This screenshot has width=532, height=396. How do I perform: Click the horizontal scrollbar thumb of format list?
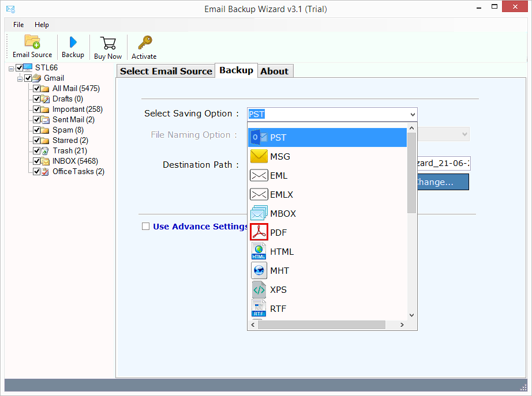pos(321,325)
